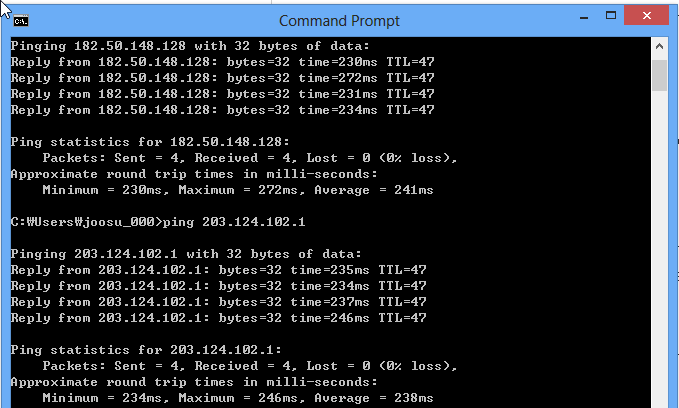The image size is (679, 408).
Task: Click 'Ping statistics for 182.50.148.128' line
Action: click(x=150, y=142)
